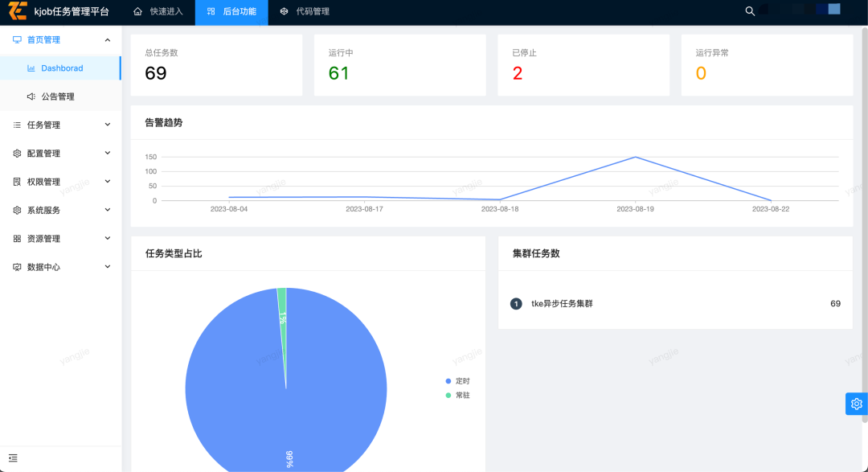Switch to the 后台功能 top tab

click(x=231, y=11)
